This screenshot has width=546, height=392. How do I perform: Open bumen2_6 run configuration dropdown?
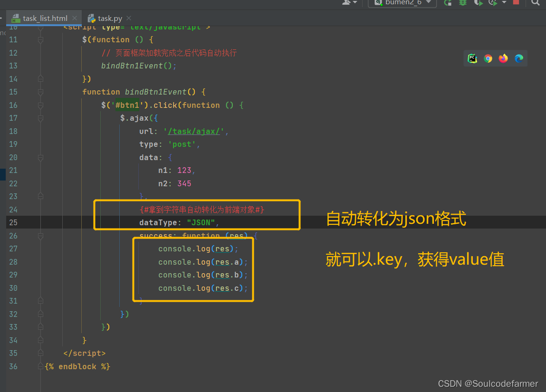point(402,3)
